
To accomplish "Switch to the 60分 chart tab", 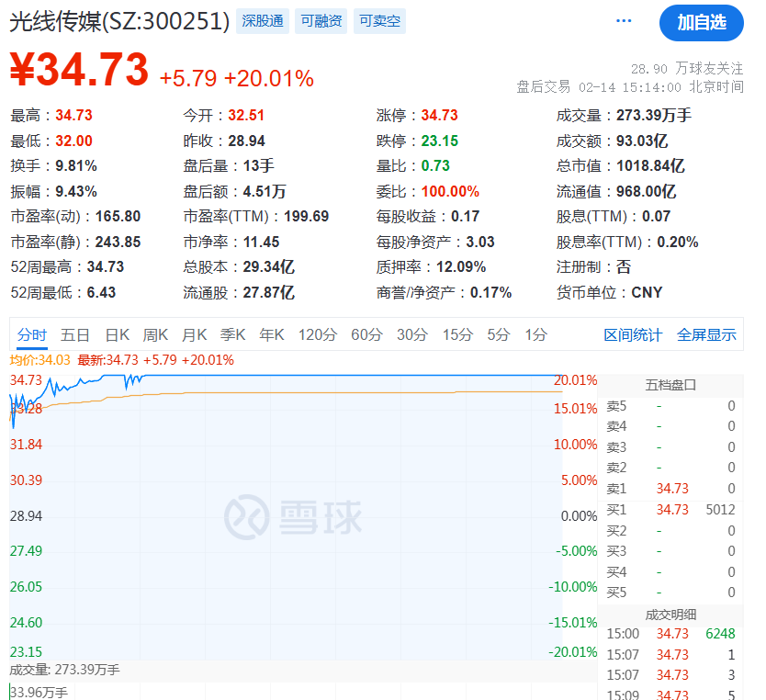I will coord(366,334).
